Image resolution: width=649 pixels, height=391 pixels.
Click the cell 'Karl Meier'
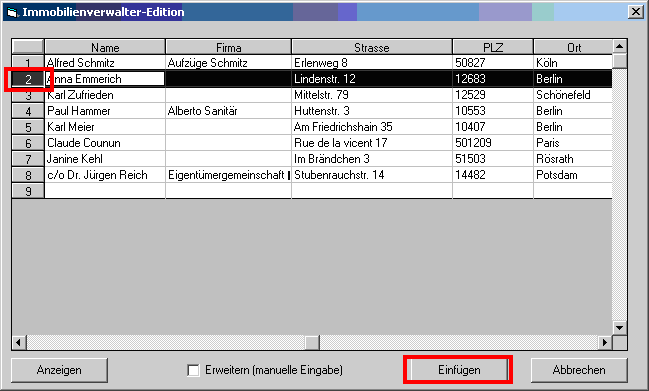click(x=105, y=127)
